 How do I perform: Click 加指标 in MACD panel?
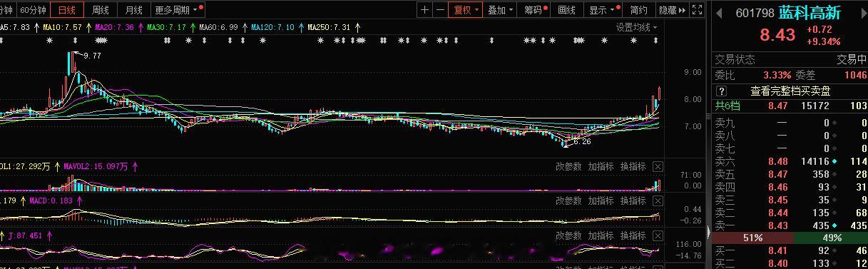click(601, 201)
